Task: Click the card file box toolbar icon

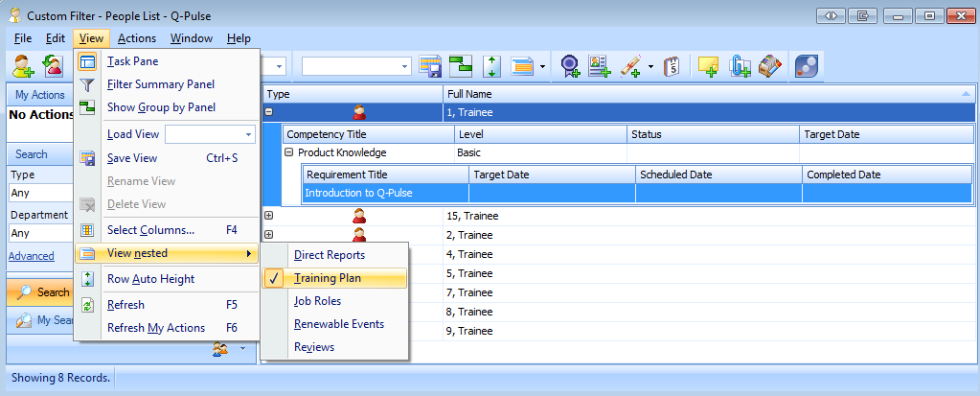Action: 770,66
